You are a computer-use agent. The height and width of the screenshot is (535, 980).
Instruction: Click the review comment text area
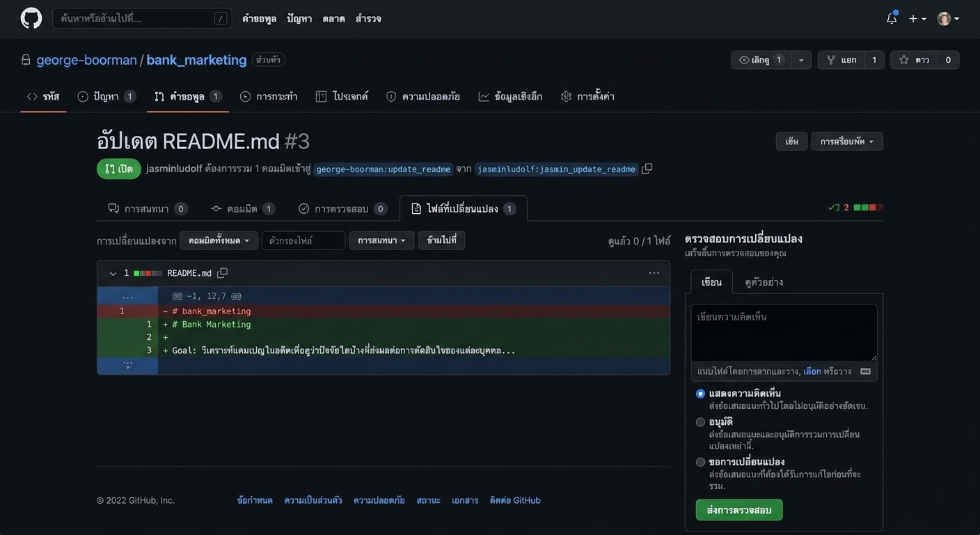pos(784,333)
